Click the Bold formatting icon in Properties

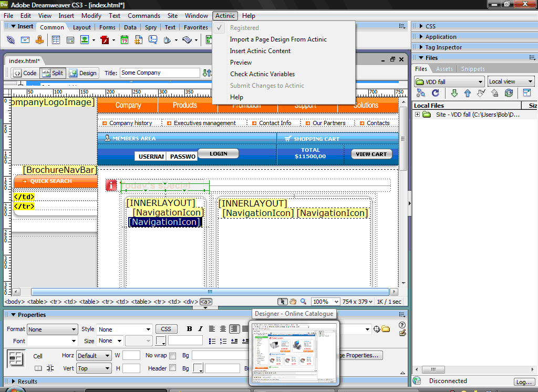(189, 329)
